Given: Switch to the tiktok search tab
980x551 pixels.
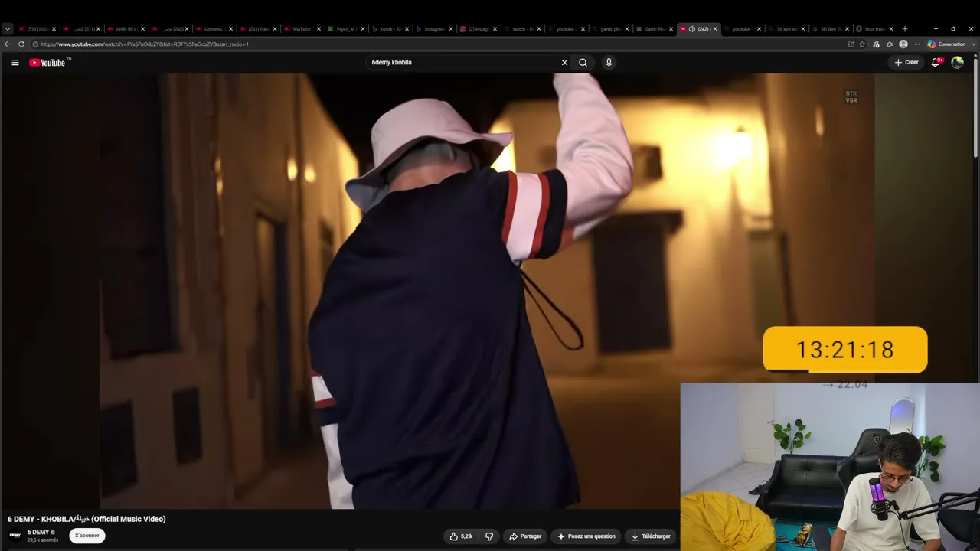Looking at the screenshot, I should (390, 29).
